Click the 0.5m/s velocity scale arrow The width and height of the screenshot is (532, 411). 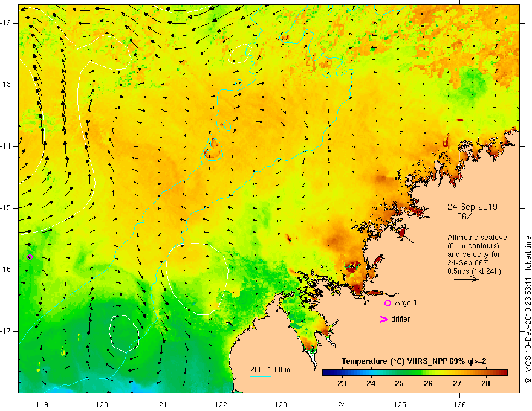(x=466, y=279)
